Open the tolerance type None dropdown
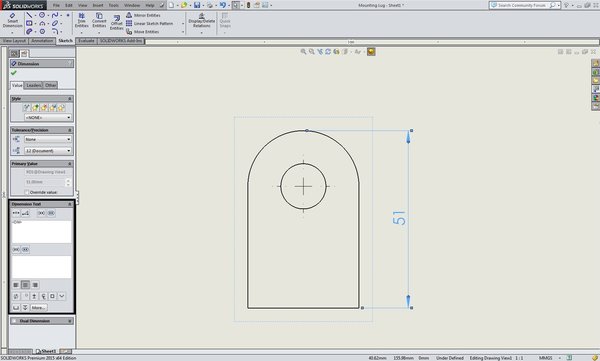 pyautogui.click(x=48, y=139)
